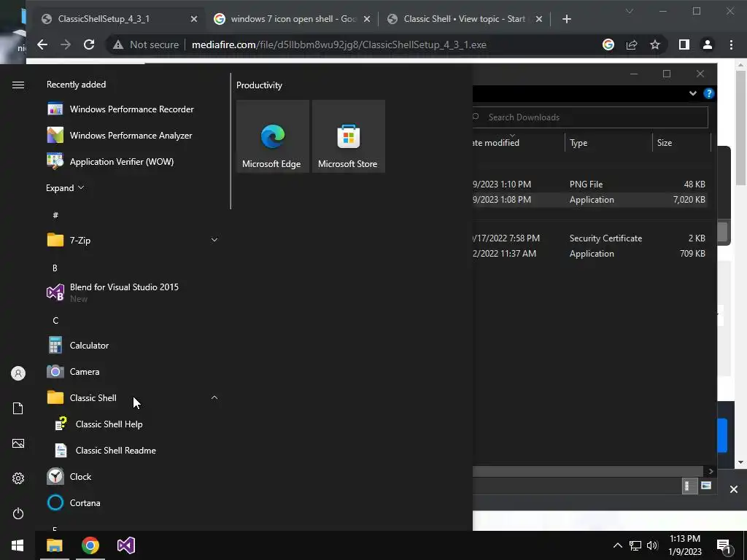The image size is (747, 560).
Task: Share this page icon in Chrome
Action: (632, 44)
